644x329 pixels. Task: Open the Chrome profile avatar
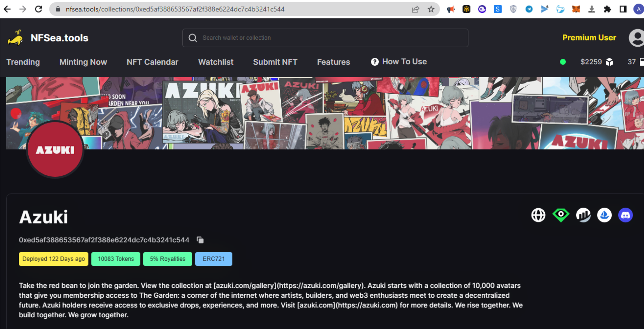tap(639, 9)
